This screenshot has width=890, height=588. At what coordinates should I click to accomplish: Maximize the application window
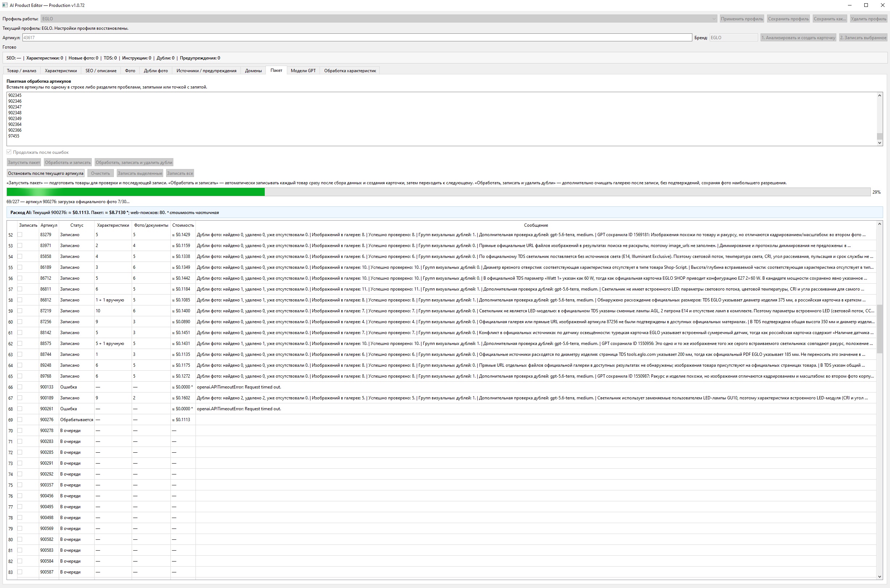pos(866,5)
